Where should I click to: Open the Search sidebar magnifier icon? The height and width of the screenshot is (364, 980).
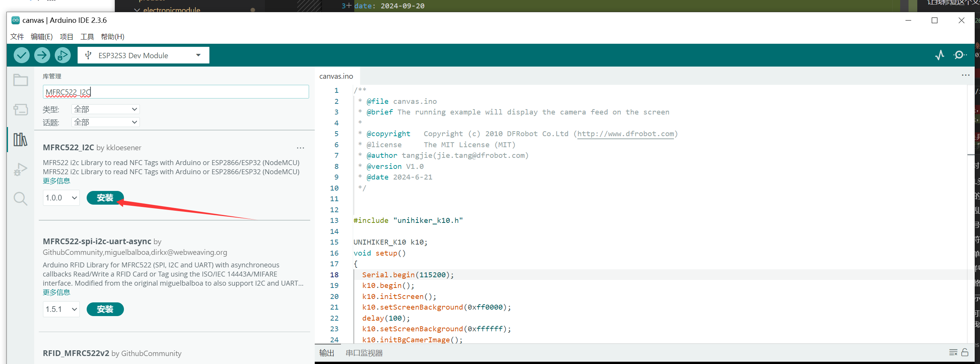coord(21,199)
